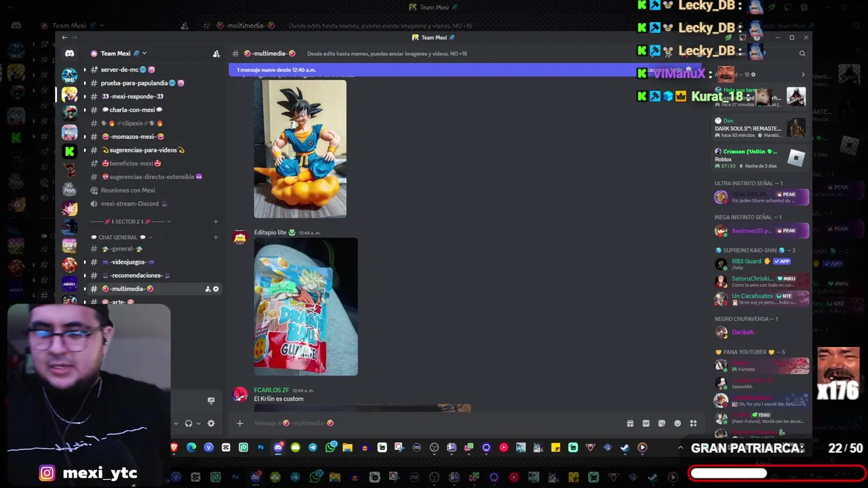This screenshot has width=868, height=488.
Task: Click search magnifier in Discord header
Action: click(x=802, y=54)
